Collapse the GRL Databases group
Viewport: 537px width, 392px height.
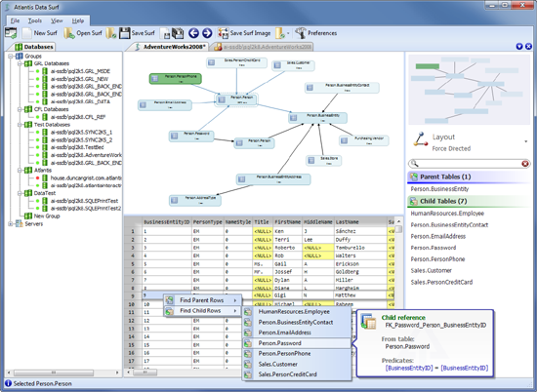(20, 63)
